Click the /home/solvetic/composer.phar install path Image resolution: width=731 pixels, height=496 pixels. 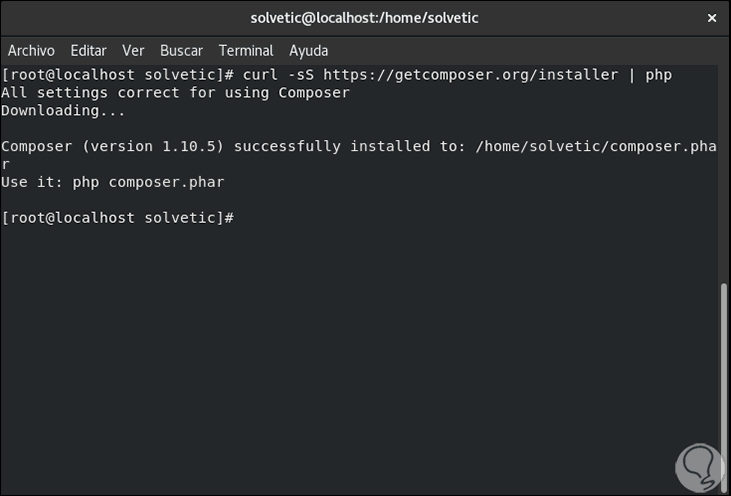[x=596, y=146]
